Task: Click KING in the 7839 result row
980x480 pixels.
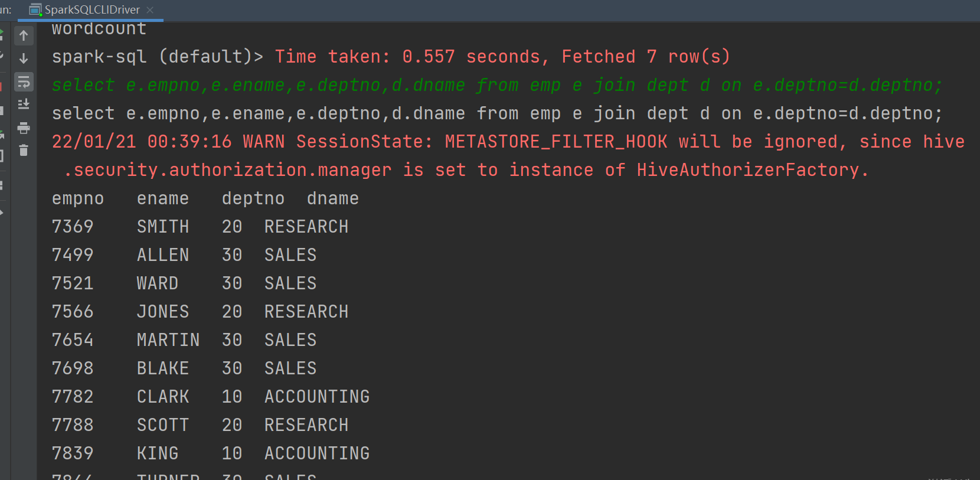Action: [158, 453]
